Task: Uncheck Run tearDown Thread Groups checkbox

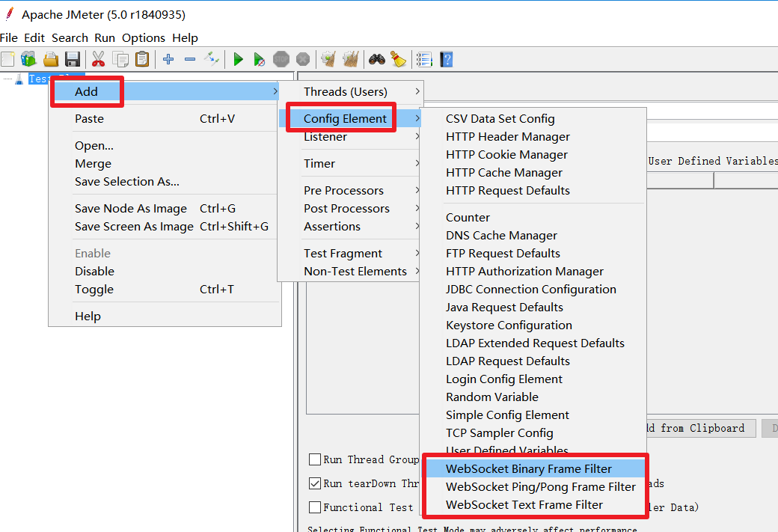Action: pyautogui.click(x=315, y=483)
